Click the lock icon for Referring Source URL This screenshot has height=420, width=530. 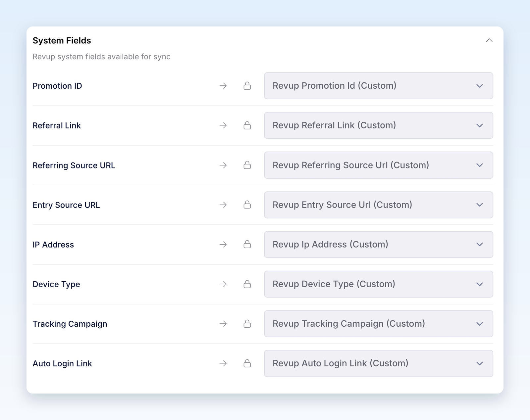(x=247, y=165)
